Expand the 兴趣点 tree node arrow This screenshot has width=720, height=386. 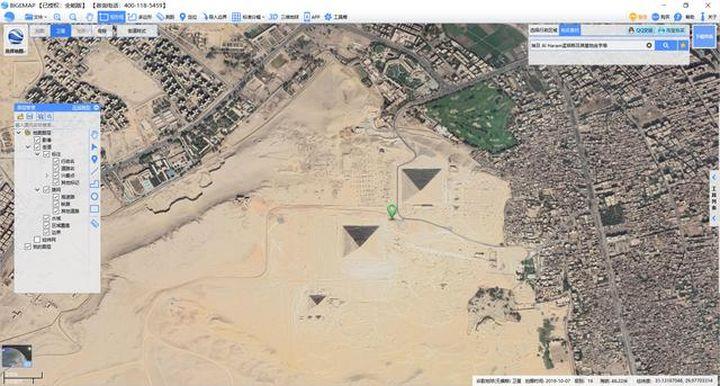click(x=47, y=175)
